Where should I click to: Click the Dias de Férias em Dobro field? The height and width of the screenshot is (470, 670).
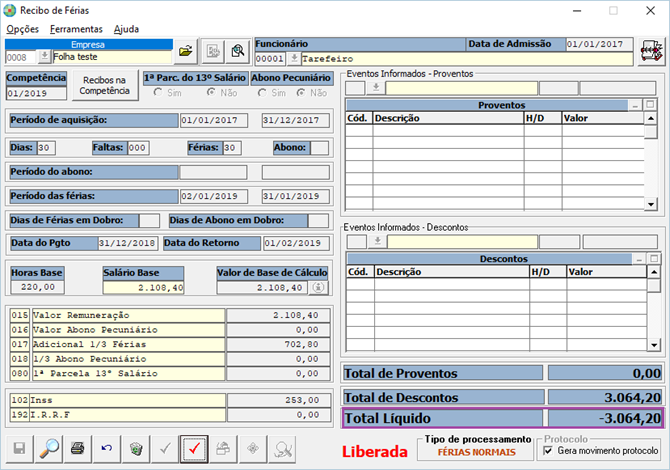pos(149,220)
